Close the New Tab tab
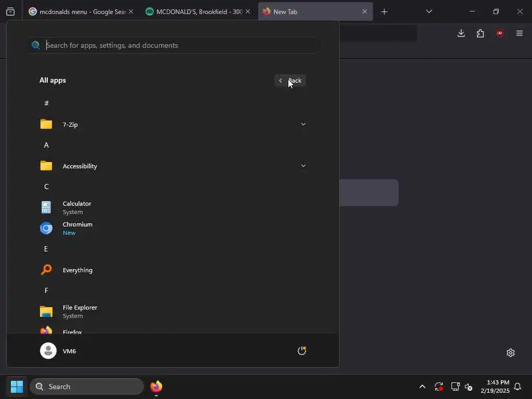The image size is (532, 399). [365, 11]
